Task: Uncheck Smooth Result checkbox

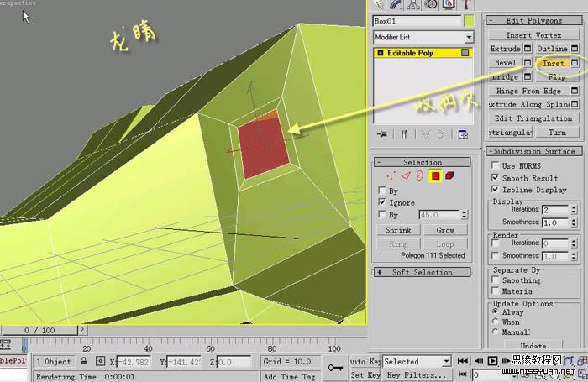Action: (496, 177)
